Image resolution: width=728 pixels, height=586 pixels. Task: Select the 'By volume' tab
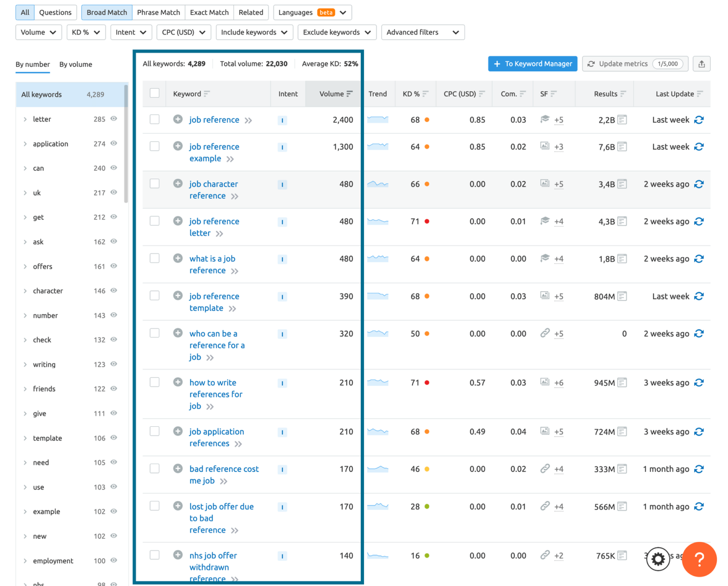(76, 65)
